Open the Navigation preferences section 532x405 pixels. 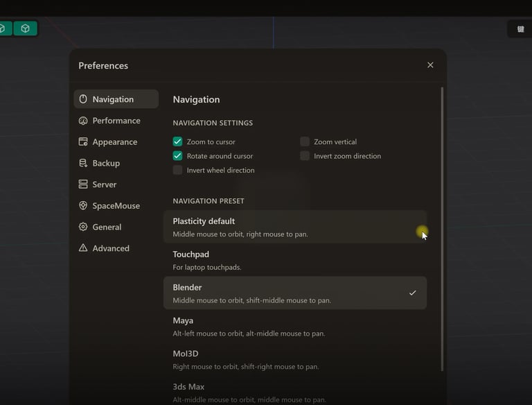(116, 99)
